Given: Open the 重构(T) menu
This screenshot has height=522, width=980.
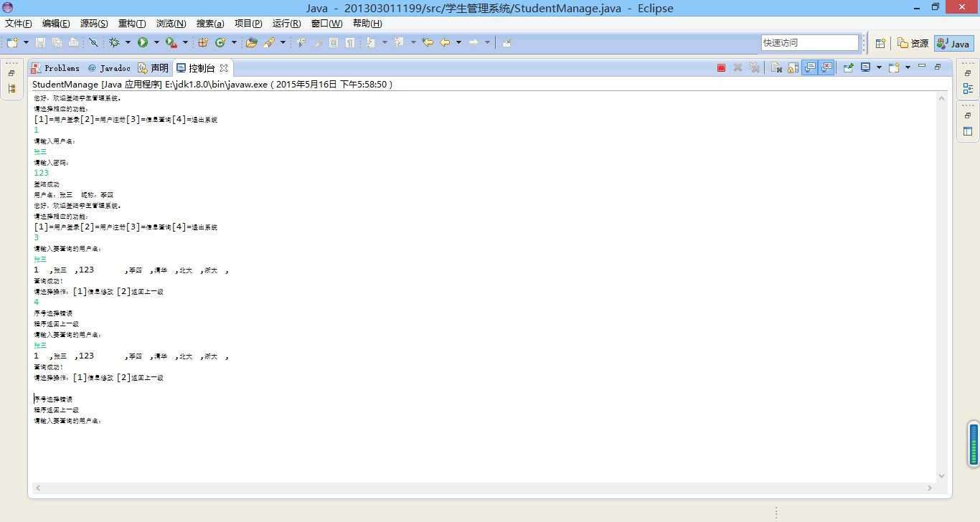Looking at the screenshot, I should coord(132,24).
